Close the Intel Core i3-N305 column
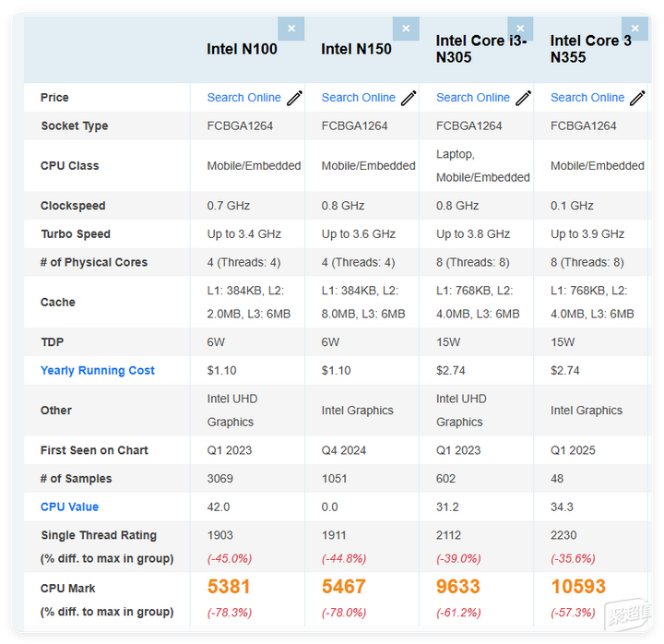This screenshot has width=664, height=644. 520,29
